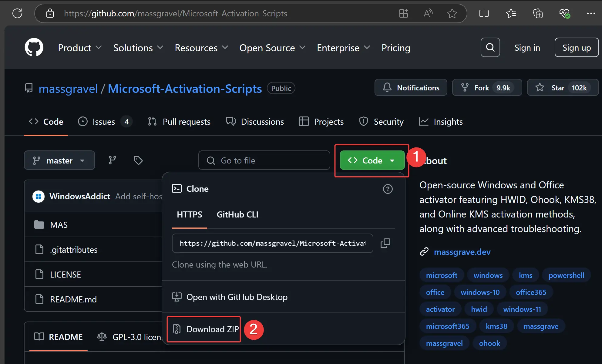This screenshot has height=364, width=602.
Task: Open the notifications bell icon
Action: tap(387, 87)
